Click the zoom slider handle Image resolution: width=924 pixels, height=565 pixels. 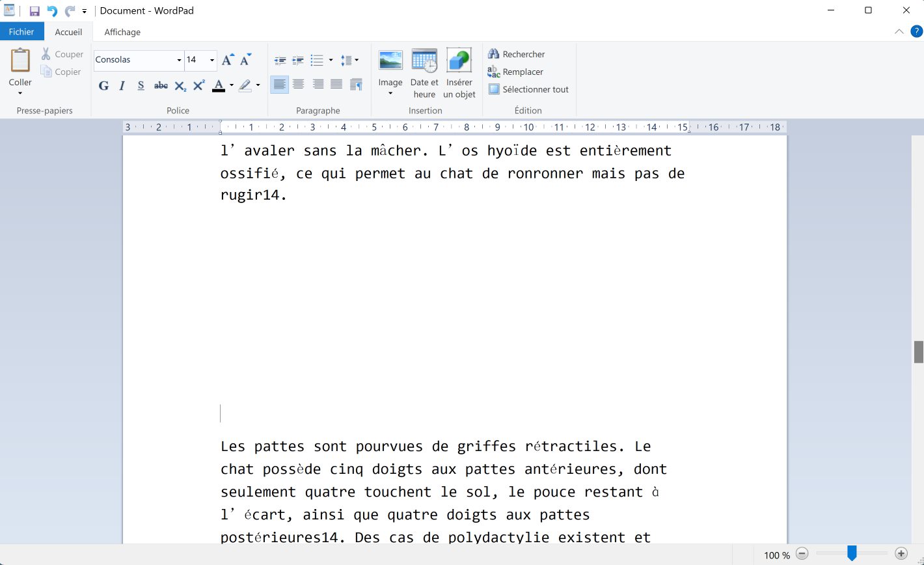click(852, 554)
